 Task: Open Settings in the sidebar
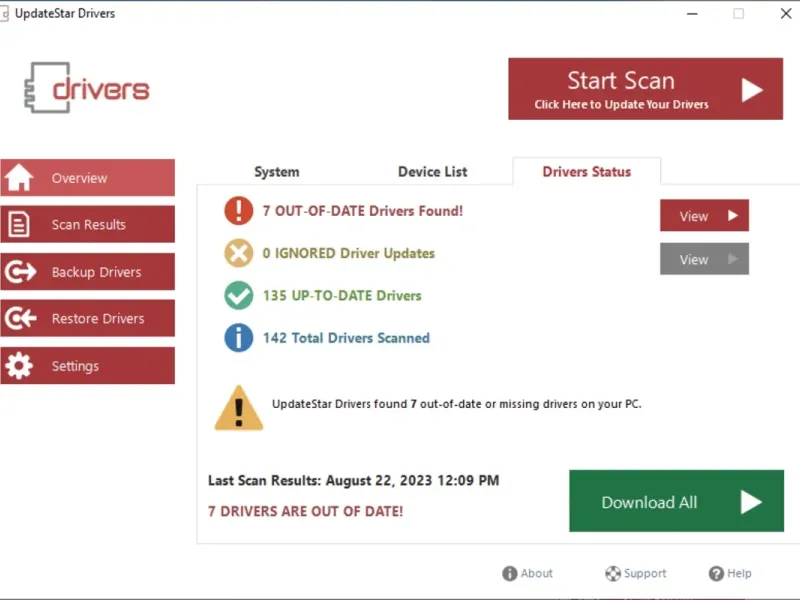point(88,365)
